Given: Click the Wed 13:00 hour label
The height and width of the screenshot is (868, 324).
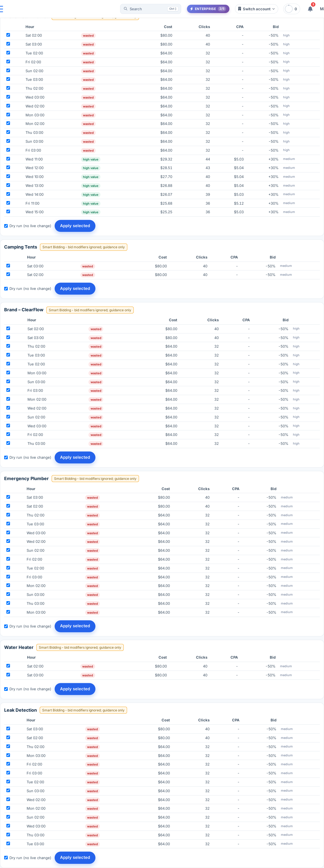Looking at the screenshot, I should pyautogui.click(x=34, y=186).
